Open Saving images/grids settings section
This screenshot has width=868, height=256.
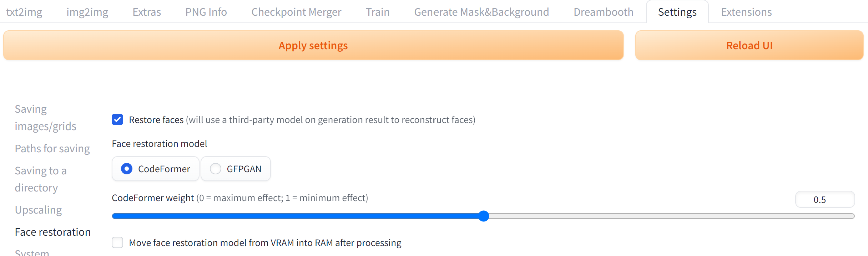(x=45, y=118)
